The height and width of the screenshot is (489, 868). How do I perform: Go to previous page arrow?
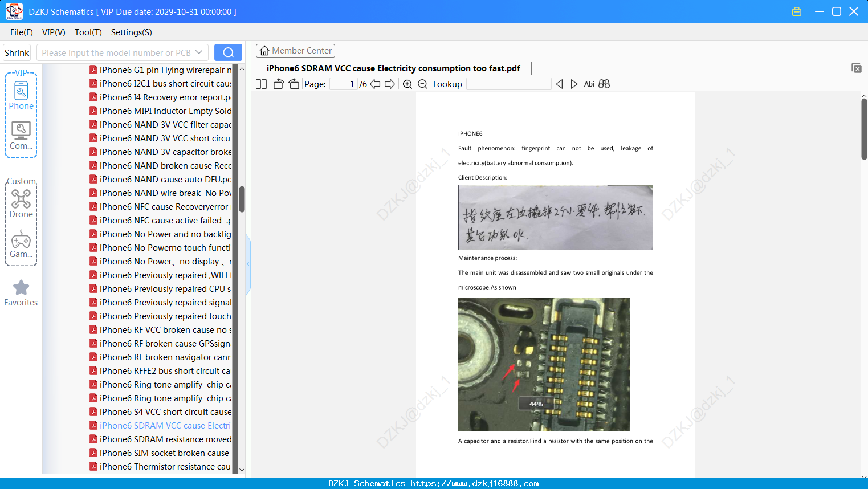pyautogui.click(x=375, y=84)
